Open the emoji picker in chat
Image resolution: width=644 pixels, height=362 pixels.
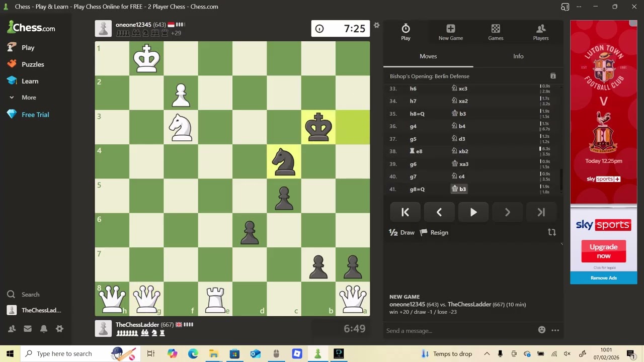coord(542,330)
